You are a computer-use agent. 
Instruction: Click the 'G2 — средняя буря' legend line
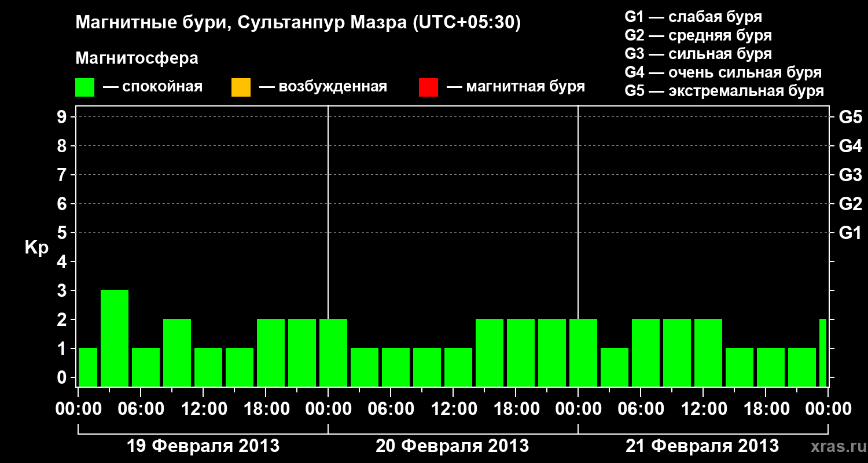pos(698,35)
